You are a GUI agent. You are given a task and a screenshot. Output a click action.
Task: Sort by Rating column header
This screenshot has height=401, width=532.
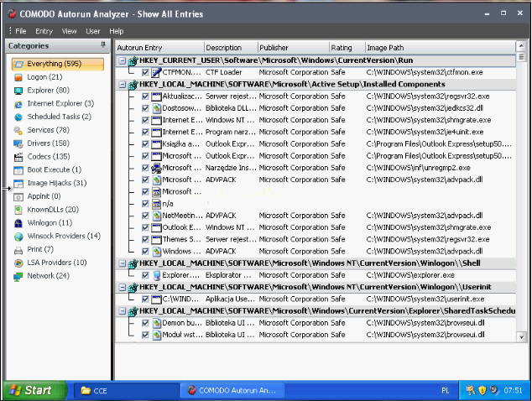click(x=347, y=48)
